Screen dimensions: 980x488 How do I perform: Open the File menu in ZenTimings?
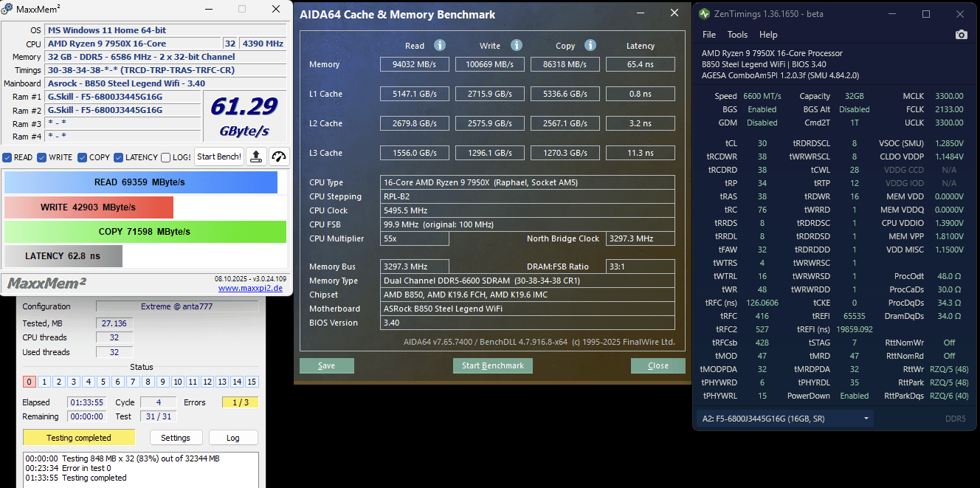pyautogui.click(x=709, y=35)
